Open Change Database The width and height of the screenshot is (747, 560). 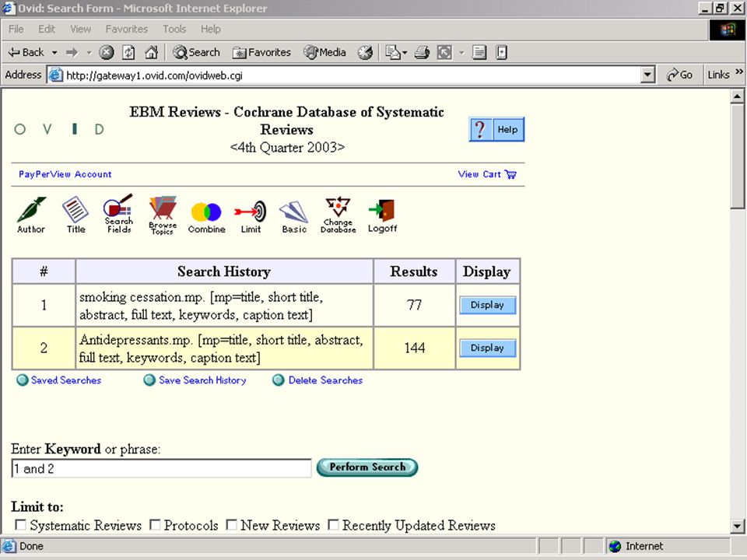338,215
